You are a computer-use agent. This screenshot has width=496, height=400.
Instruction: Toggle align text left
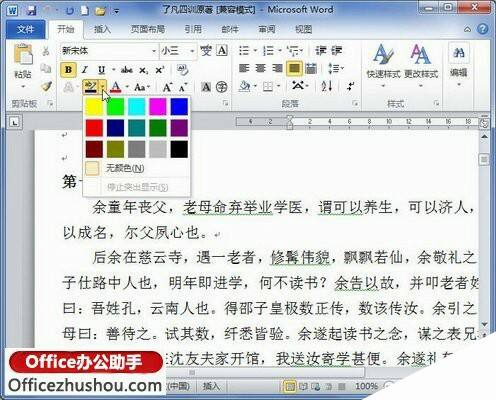pyautogui.click(x=244, y=69)
